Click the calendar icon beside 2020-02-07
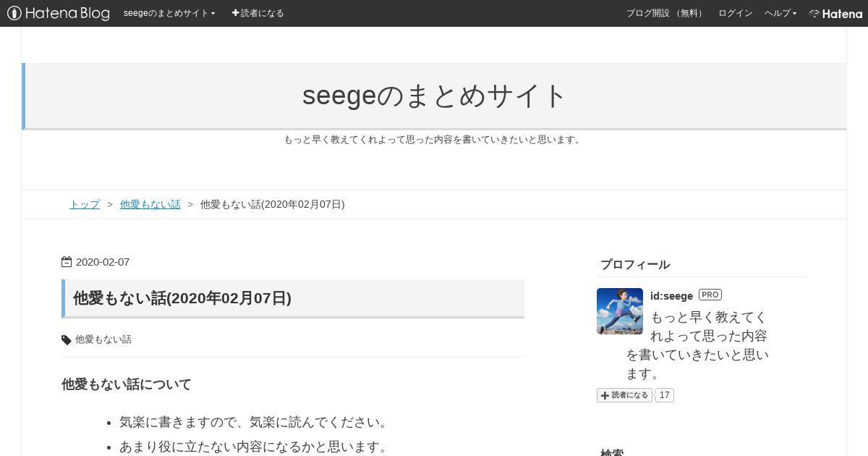 67,262
